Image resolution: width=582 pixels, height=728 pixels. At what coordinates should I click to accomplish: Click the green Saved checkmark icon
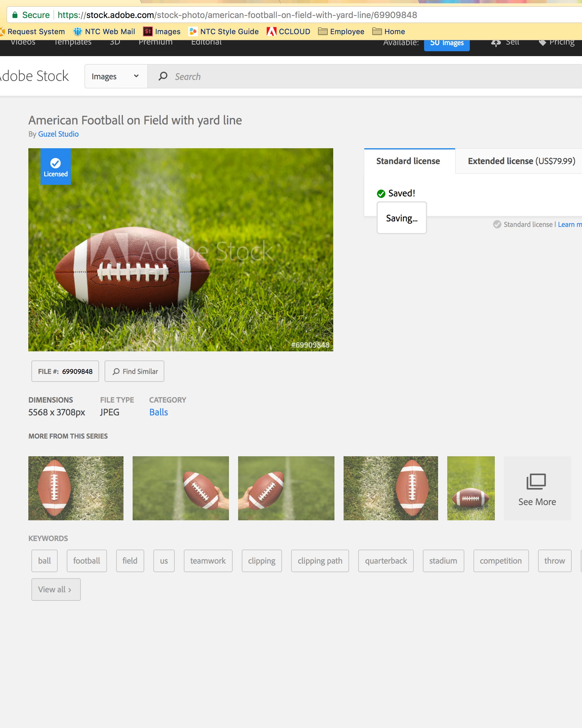point(381,193)
